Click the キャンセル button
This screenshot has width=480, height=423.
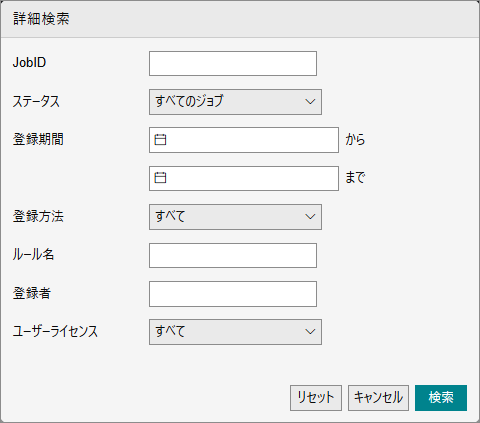[x=378, y=398]
